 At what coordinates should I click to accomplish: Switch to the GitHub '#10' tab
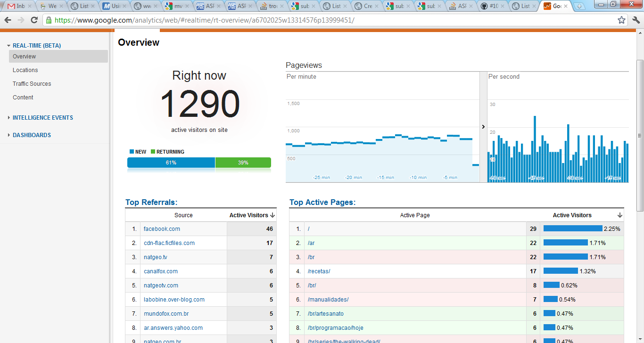[493, 6]
